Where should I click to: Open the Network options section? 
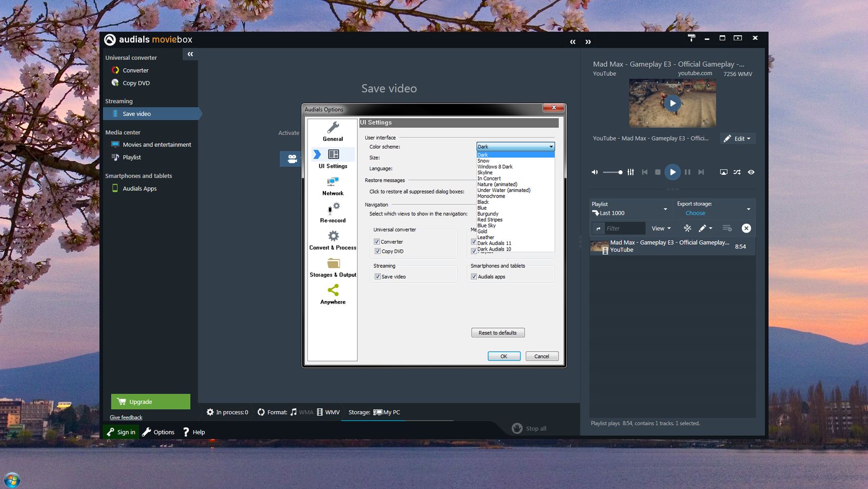(333, 186)
